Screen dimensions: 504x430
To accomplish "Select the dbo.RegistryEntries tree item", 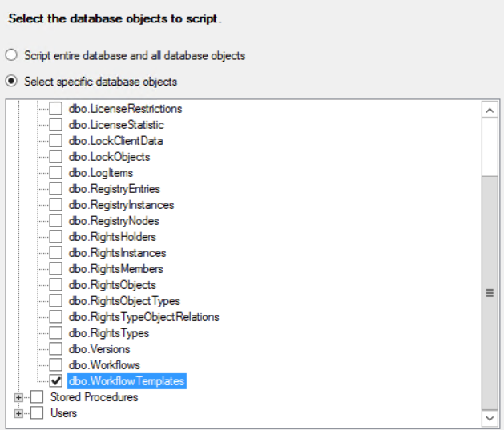I will 114,189.
